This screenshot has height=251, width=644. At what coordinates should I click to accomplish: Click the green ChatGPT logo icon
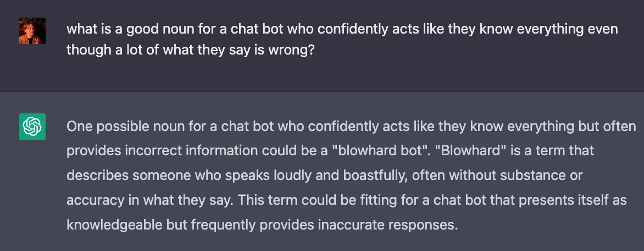point(32,127)
